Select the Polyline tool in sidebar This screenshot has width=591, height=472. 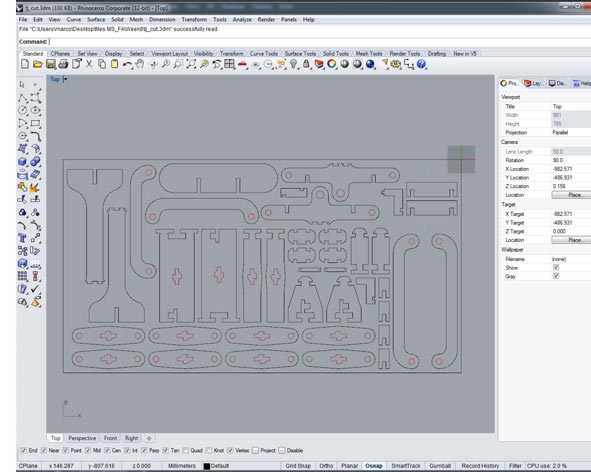coord(23,98)
